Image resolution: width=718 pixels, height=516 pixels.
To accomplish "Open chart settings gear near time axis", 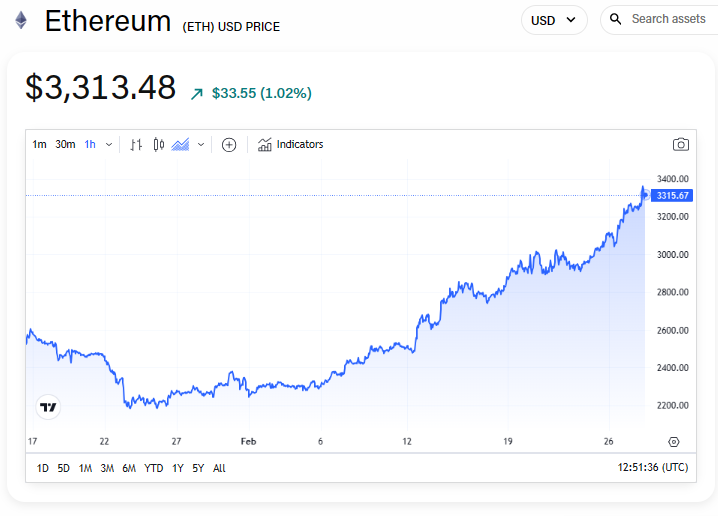I will coord(673,442).
